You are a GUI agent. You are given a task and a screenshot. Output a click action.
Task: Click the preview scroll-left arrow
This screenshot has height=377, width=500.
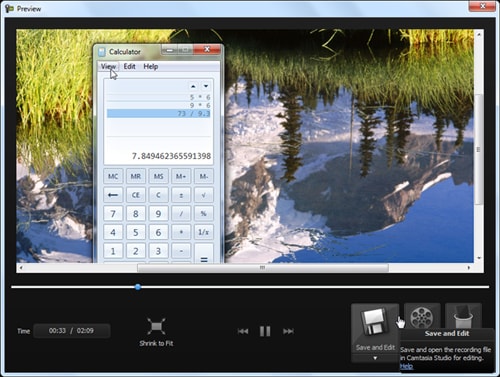pos(21,268)
